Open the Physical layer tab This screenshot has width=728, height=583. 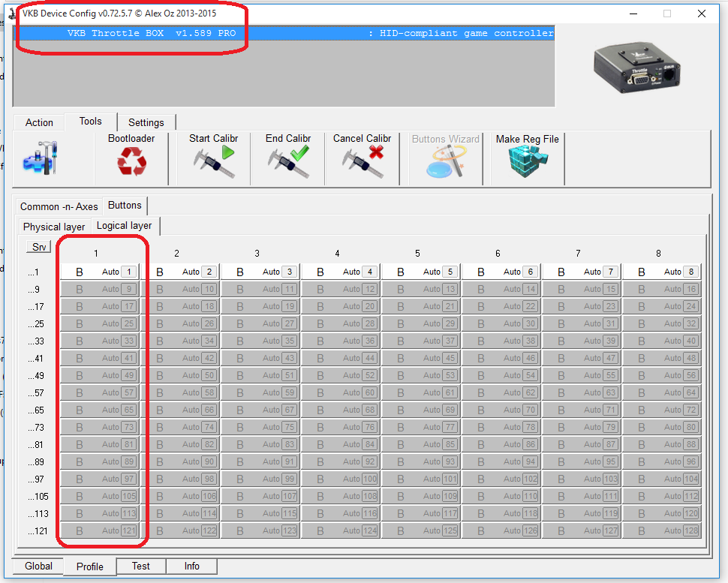(x=54, y=227)
